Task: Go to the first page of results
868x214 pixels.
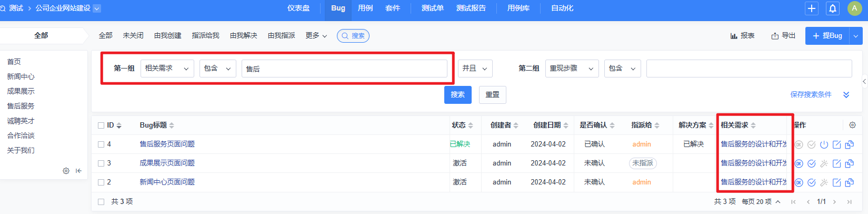Action: pos(793,202)
